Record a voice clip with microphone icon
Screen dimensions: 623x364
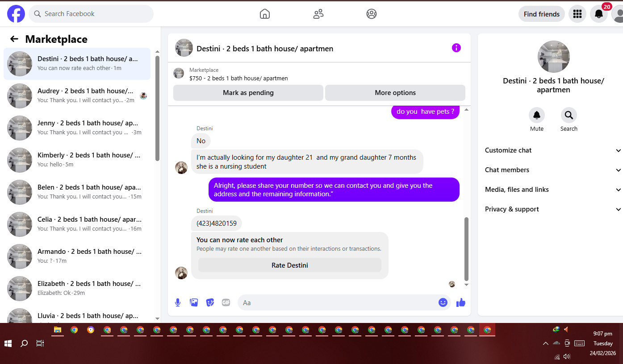click(178, 302)
